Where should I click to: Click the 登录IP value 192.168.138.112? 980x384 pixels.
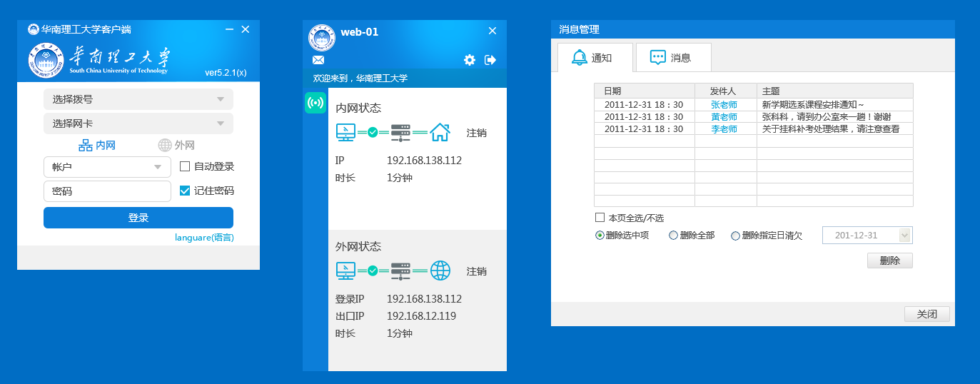click(x=424, y=299)
